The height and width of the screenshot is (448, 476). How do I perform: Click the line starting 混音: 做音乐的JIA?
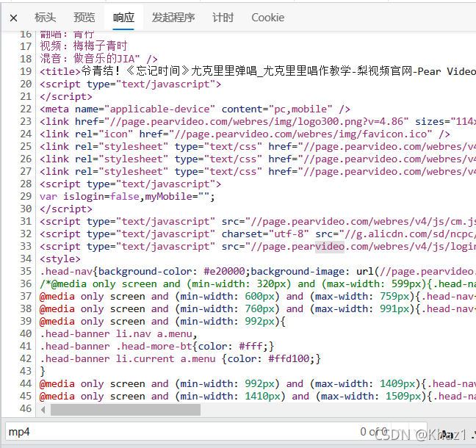pos(98,59)
